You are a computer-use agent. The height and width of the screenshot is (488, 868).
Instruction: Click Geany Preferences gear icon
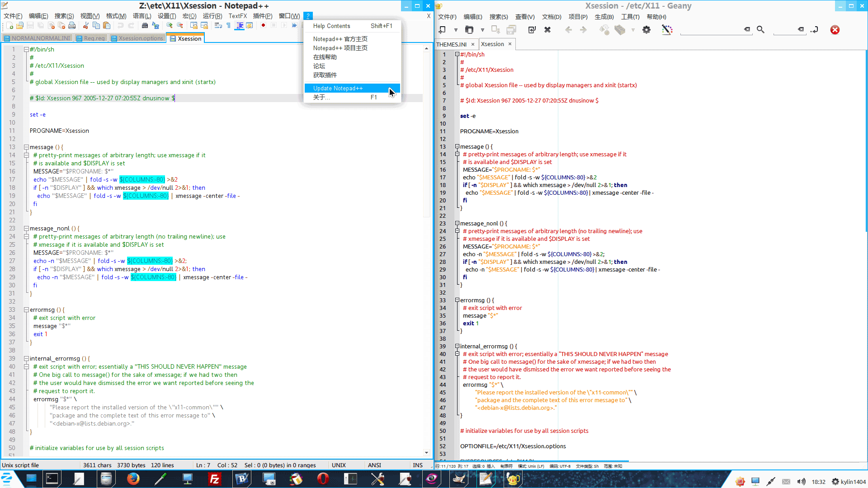(x=646, y=30)
